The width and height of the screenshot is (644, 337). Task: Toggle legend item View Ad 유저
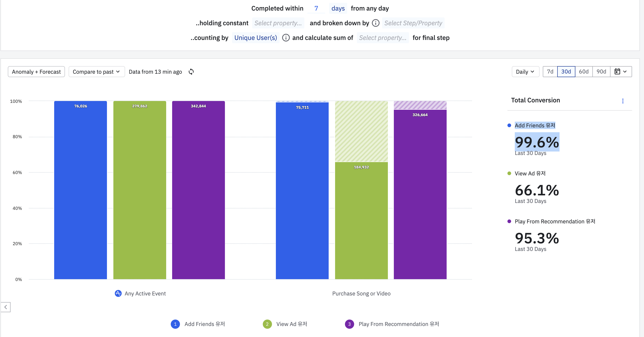[291, 324]
